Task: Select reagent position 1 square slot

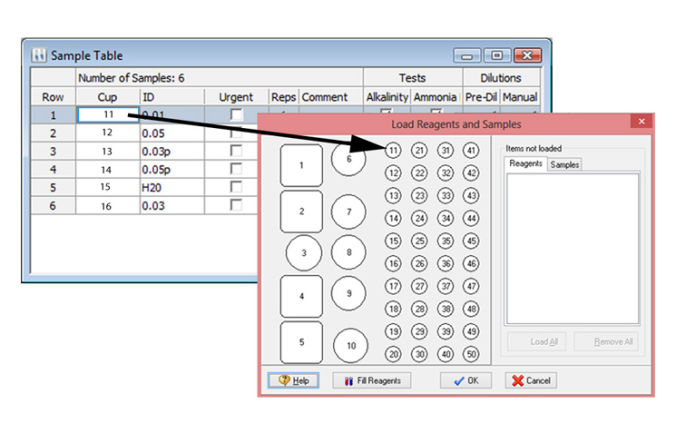Action: [x=301, y=166]
